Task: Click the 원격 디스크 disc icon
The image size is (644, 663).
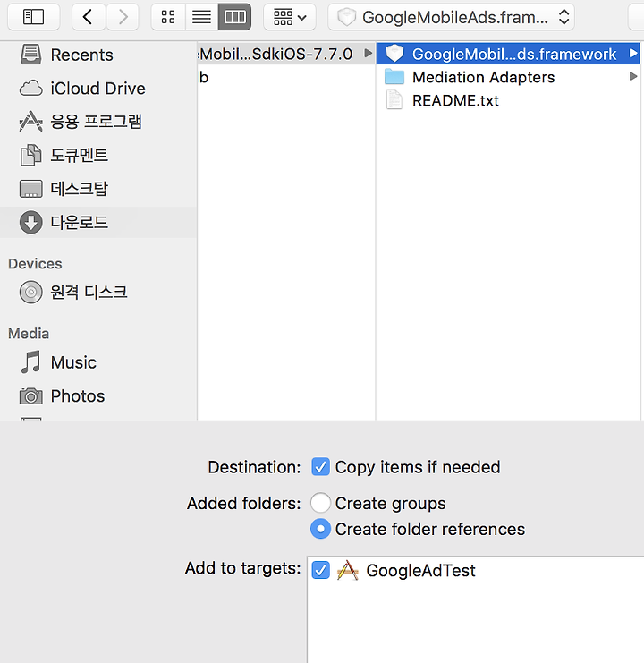Action: tap(30, 292)
